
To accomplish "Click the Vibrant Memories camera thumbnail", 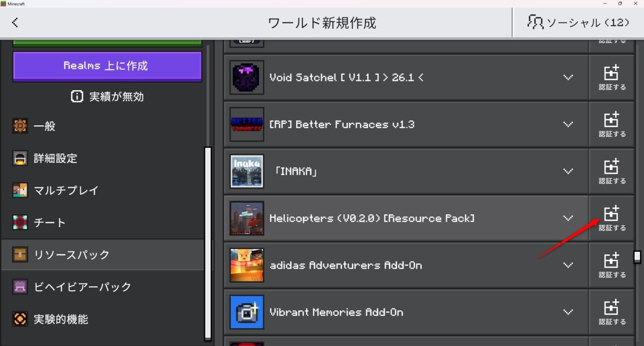I will pyautogui.click(x=247, y=312).
